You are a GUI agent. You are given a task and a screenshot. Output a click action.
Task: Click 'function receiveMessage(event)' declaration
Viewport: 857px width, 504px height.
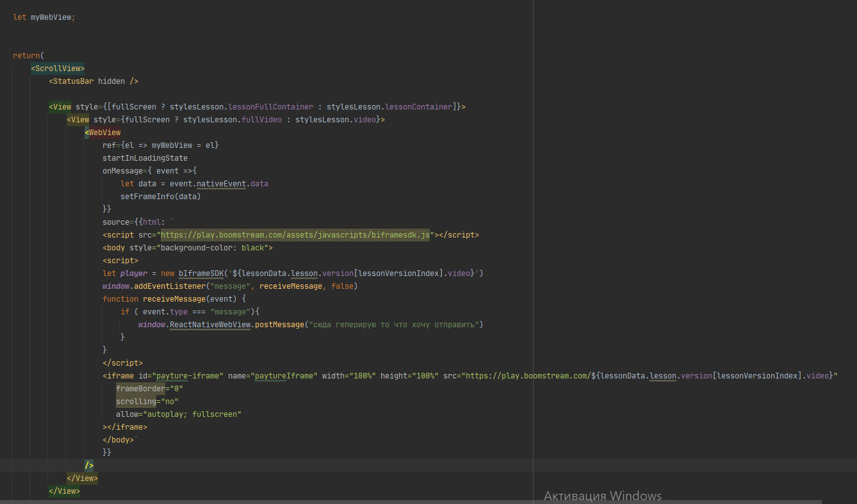pyautogui.click(x=174, y=298)
